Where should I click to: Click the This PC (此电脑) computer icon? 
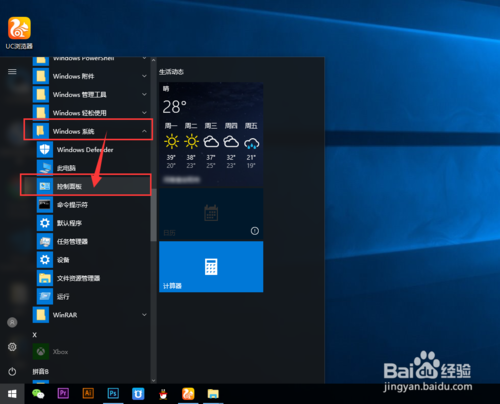tap(45, 168)
